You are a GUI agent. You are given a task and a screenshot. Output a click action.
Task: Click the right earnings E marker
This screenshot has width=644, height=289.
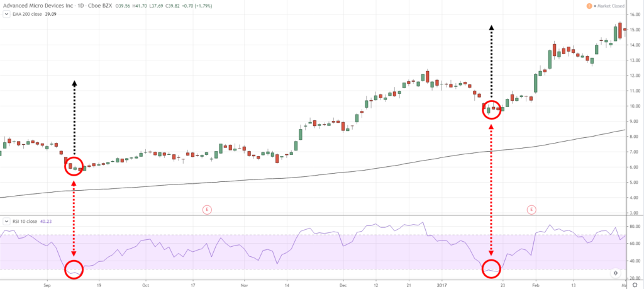(x=532, y=208)
